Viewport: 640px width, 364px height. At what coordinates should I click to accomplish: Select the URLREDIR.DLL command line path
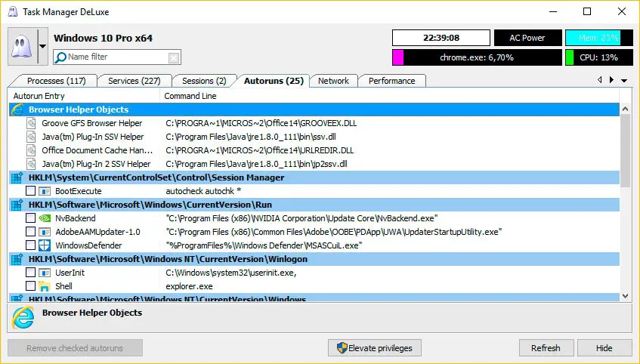[x=260, y=150]
